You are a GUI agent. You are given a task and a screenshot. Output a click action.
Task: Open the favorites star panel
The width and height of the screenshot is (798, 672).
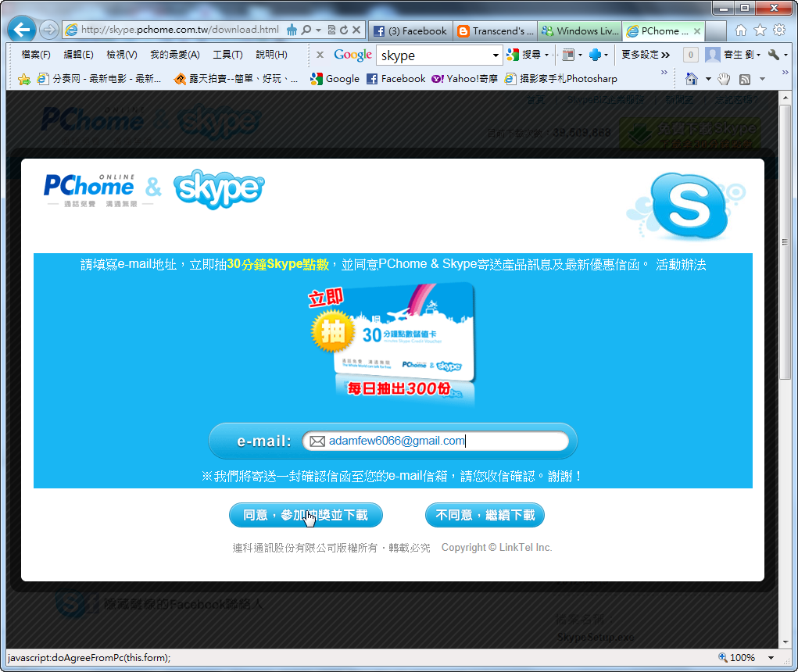pyautogui.click(x=760, y=30)
